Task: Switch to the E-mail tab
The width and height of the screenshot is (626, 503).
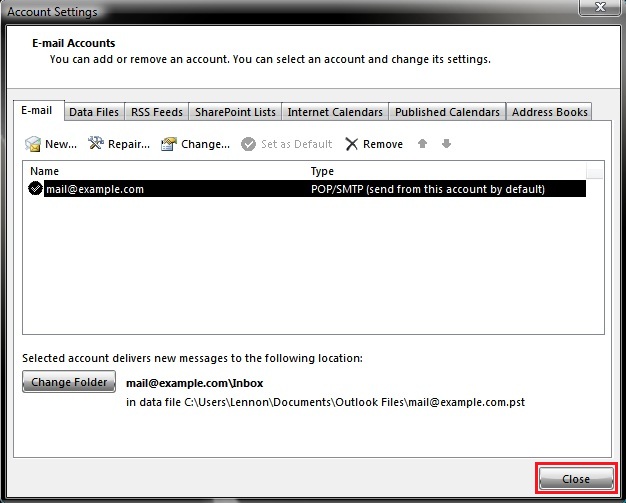Action: 38,111
